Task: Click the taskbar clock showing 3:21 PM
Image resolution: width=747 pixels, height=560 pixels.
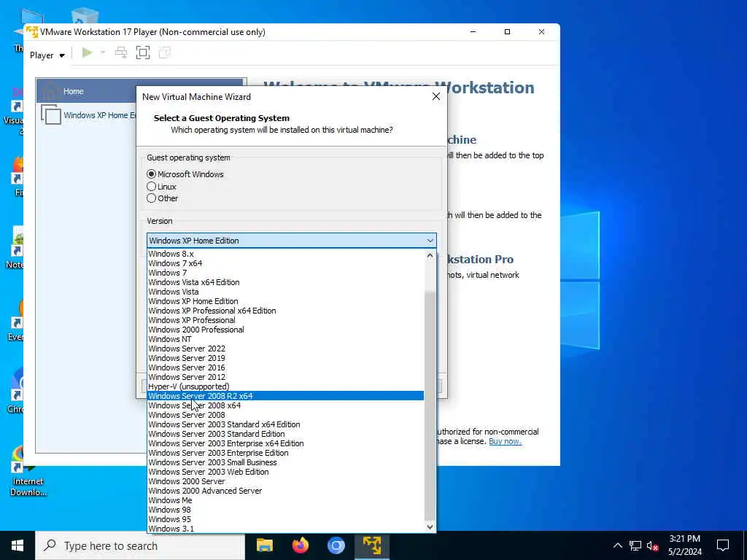Action: pos(684,545)
